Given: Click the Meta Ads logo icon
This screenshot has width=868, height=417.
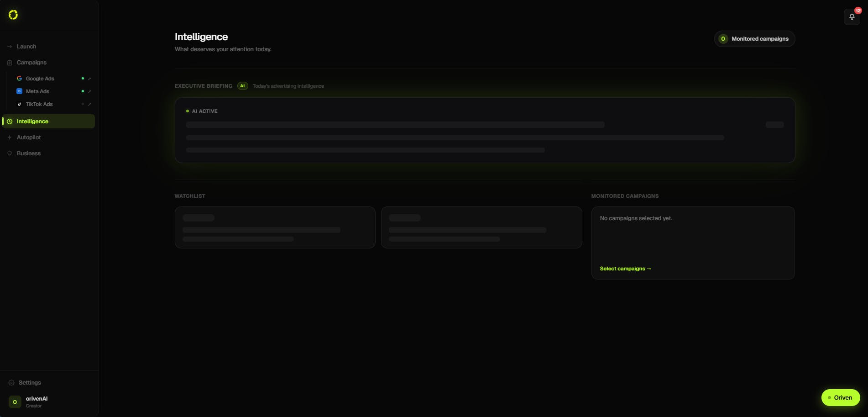Looking at the screenshot, I should point(19,91).
